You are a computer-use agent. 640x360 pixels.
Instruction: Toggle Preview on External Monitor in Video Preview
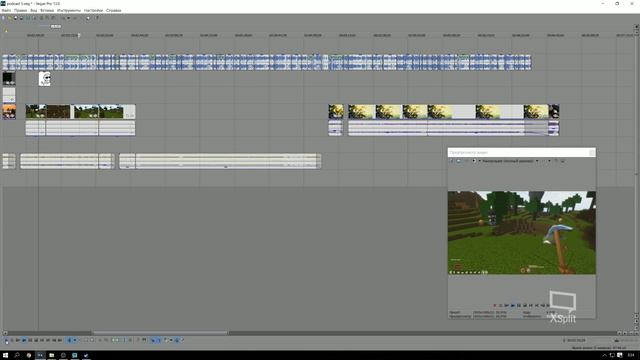(459, 161)
